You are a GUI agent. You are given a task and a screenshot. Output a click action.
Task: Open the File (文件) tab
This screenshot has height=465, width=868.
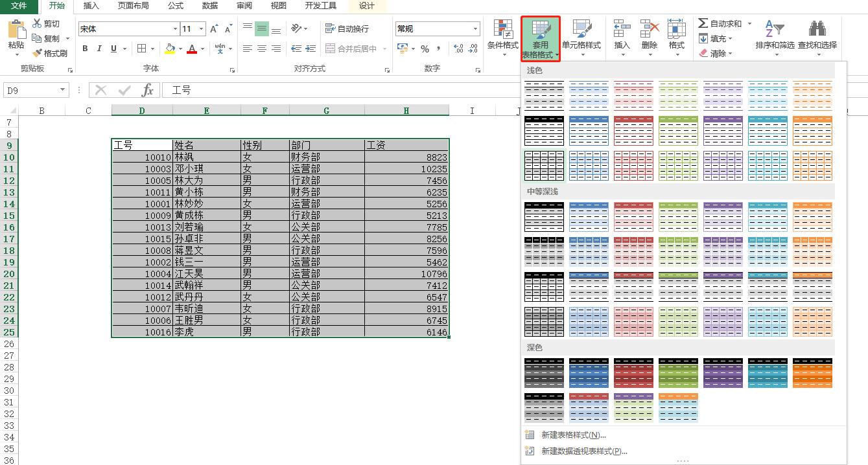pos(19,6)
